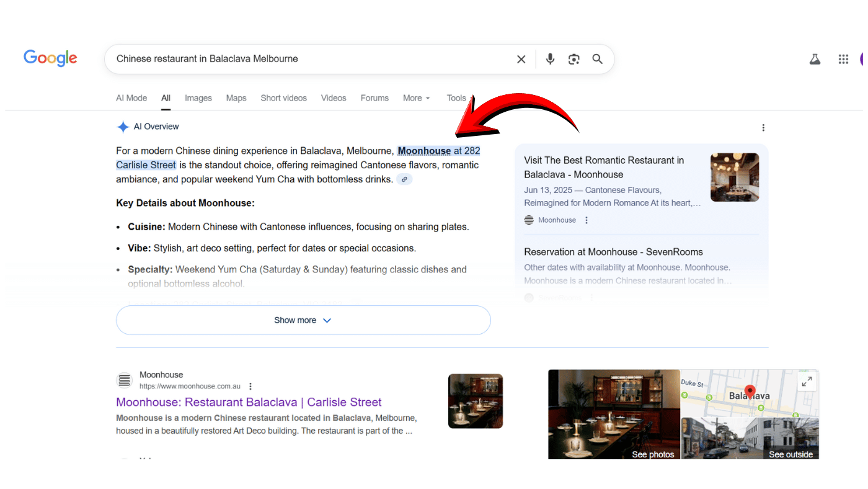Open AI Overview three-dot options menu
This screenshot has height=489, width=868.
[763, 128]
